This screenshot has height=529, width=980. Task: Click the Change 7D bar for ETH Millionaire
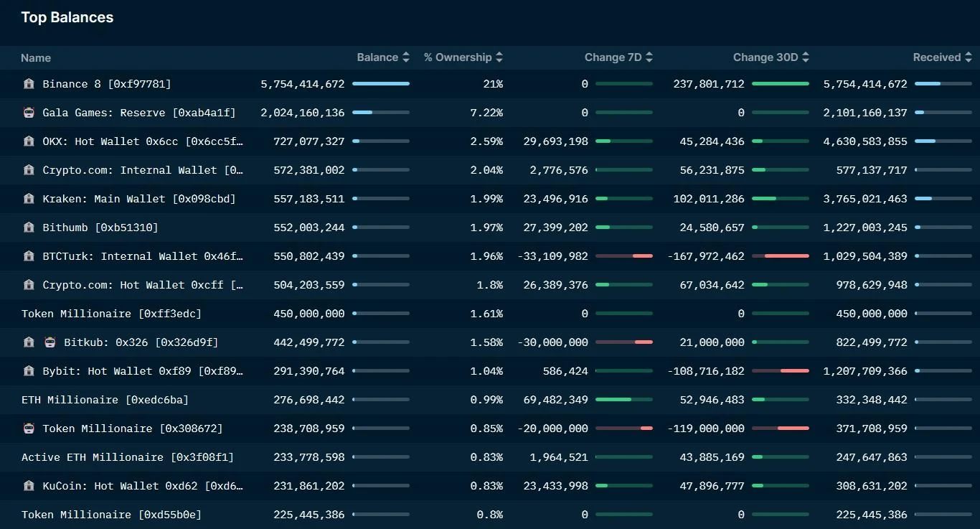pyautogui.click(x=624, y=400)
